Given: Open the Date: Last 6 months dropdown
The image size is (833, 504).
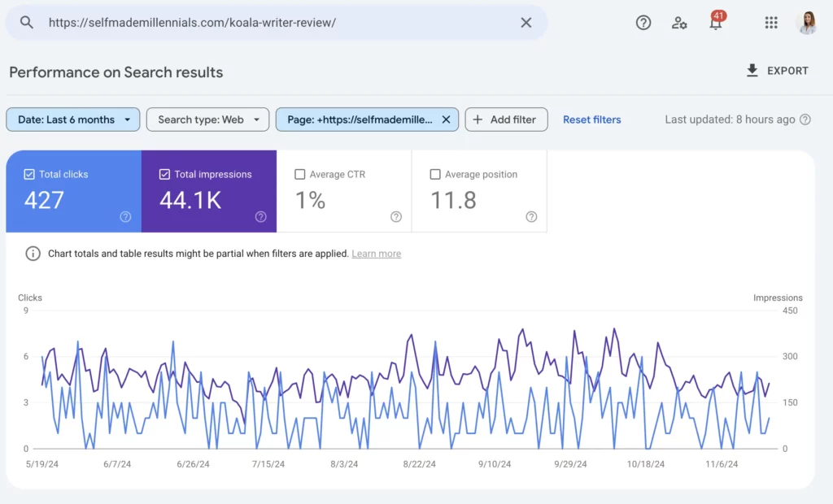Looking at the screenshot, I should click(x=72, y=119).
